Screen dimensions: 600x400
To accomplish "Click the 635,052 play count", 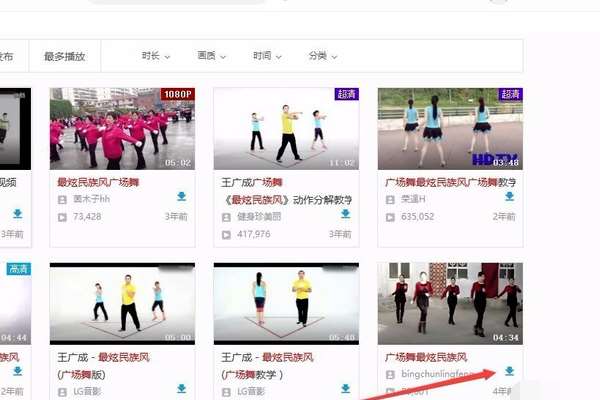I will tap(417, 217).
